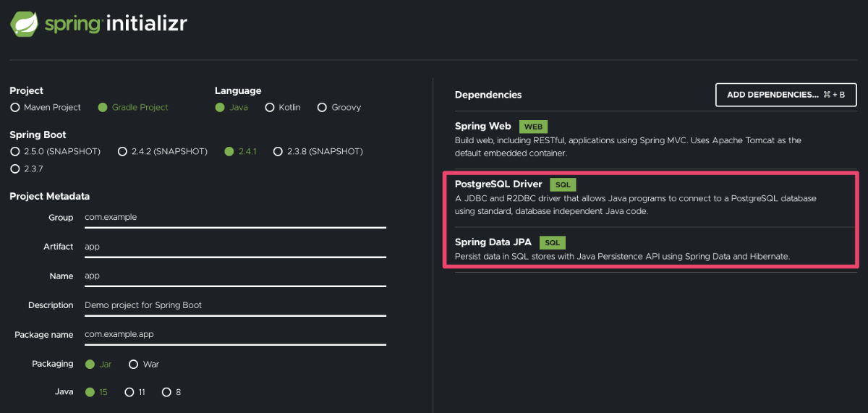Select Spring Boot 2.3.7 version
Screen dimensions: 868x413
[x=14, y=169]
